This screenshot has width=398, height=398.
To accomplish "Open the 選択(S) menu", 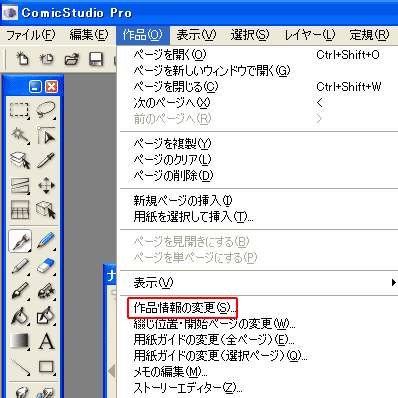I will (x=250, y=35).
